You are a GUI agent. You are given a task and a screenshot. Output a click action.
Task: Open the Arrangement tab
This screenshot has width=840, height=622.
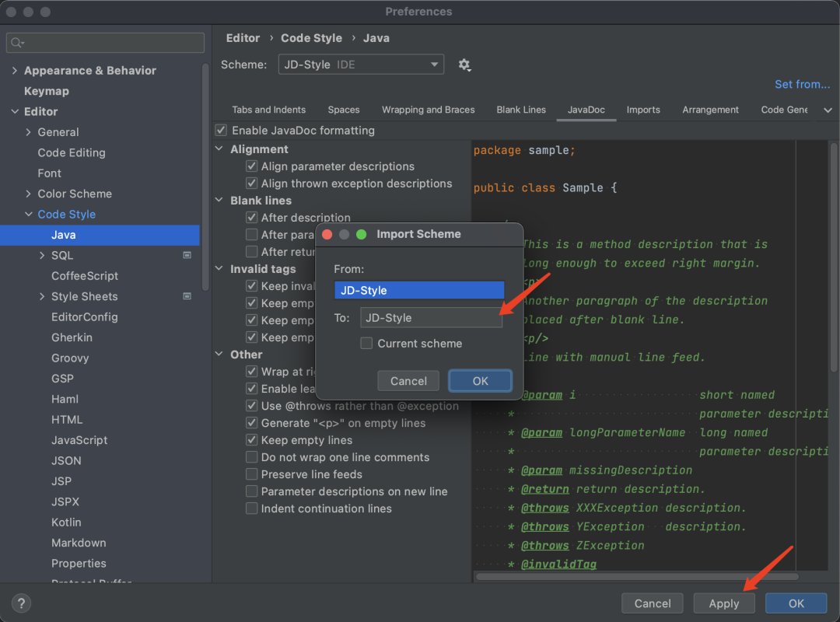(x=710, y=110)
